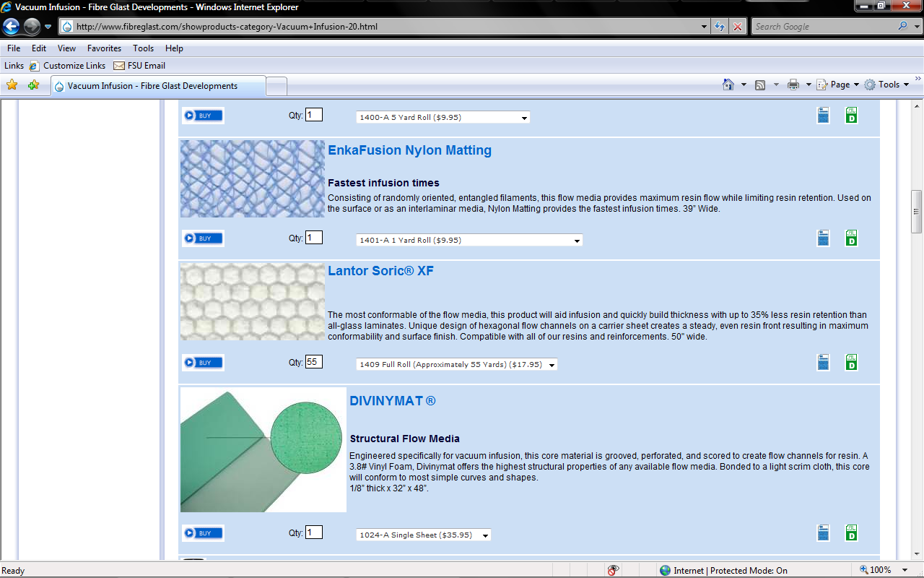Click BUY button for the 1400-A item
924x578 pixels.
[203, 115]
